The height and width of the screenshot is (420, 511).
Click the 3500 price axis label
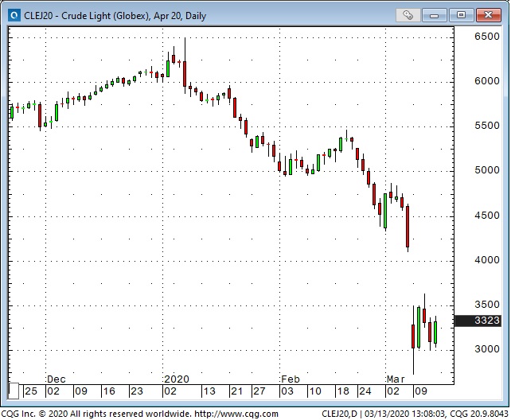pyautogui.click(x=486, y=305)
